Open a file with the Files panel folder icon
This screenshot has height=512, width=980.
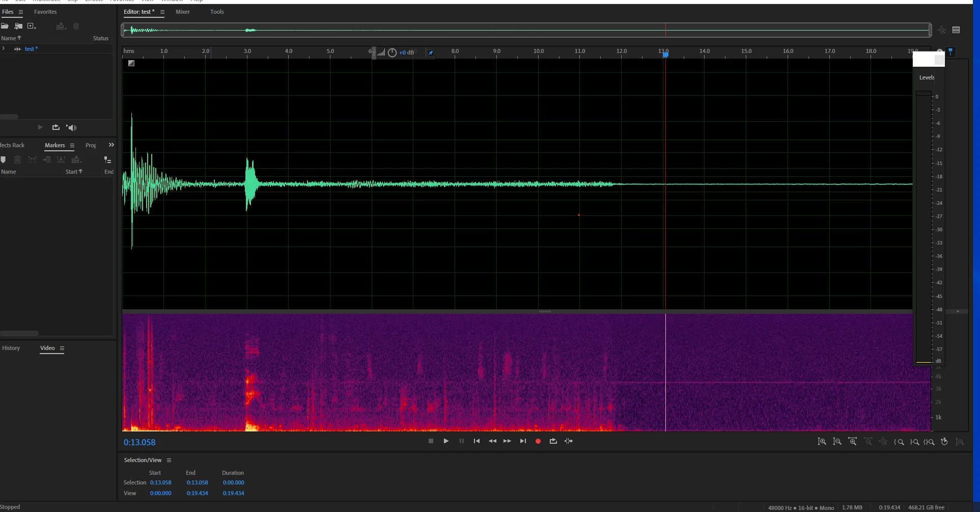[5, 26]
